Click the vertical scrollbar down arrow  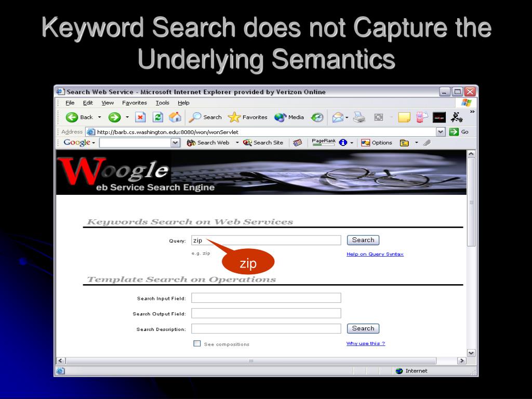click(471, 353)
